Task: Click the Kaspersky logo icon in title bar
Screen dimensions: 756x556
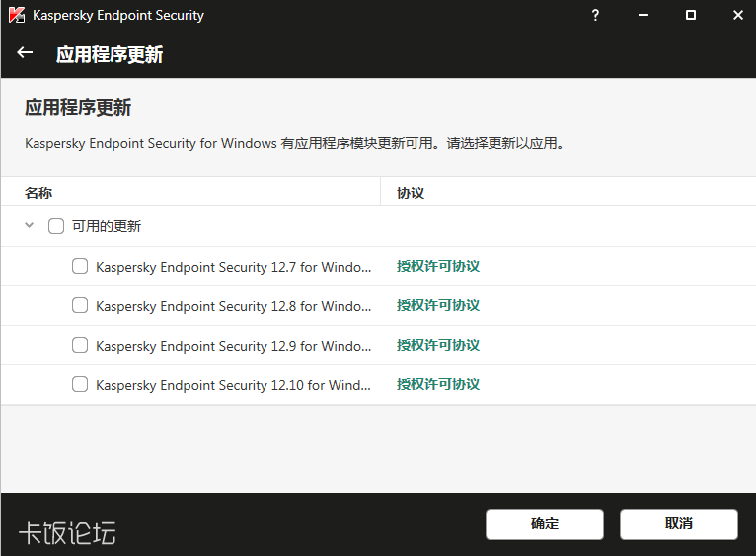Action: pos(17,15)
